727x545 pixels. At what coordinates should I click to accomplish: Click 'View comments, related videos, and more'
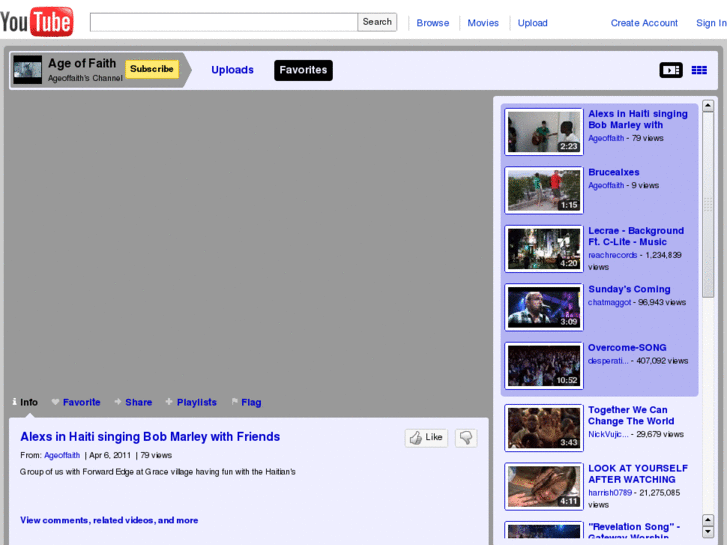click(109, 520)
